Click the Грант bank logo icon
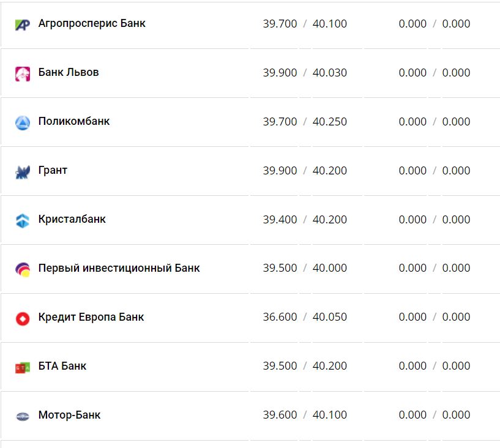This screenshot has width=500, height=448. coord(23,171)
